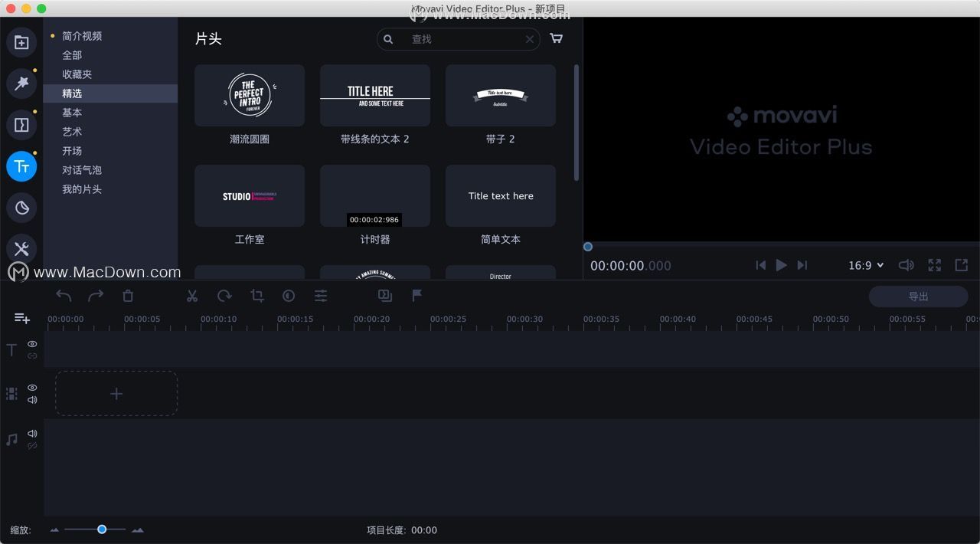Detach the preview window
The height and width of the screenshot is (544, 980).
pos(962,265)
